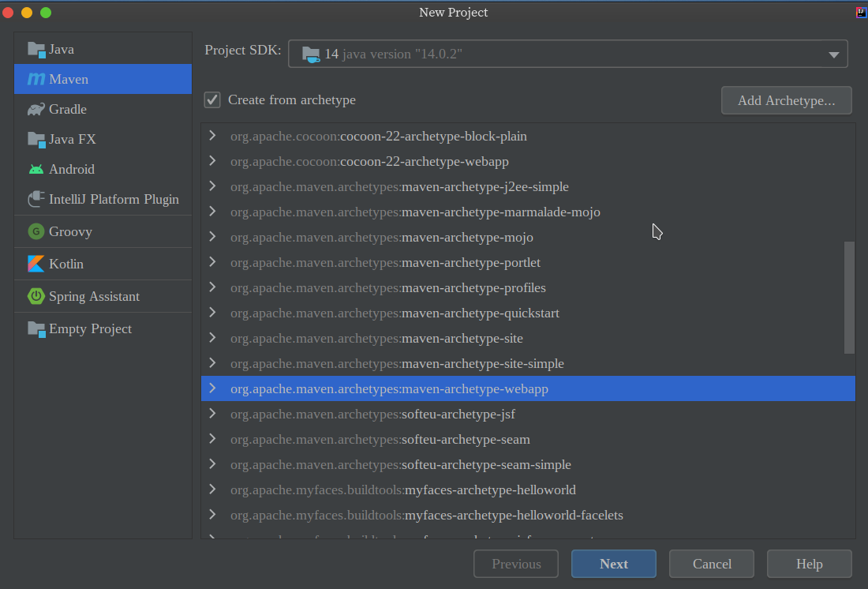Toggle the Create from archetype checkbox
868x589 pixels.
click(x=212, y=99)
